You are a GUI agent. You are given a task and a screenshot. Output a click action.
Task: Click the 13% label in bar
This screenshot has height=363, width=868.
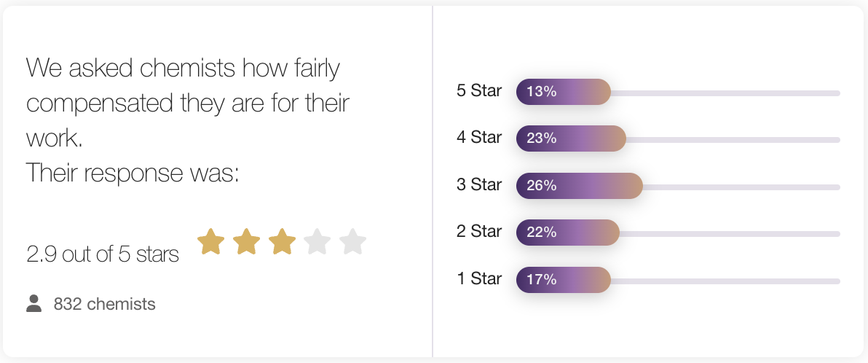click(541, 92)
